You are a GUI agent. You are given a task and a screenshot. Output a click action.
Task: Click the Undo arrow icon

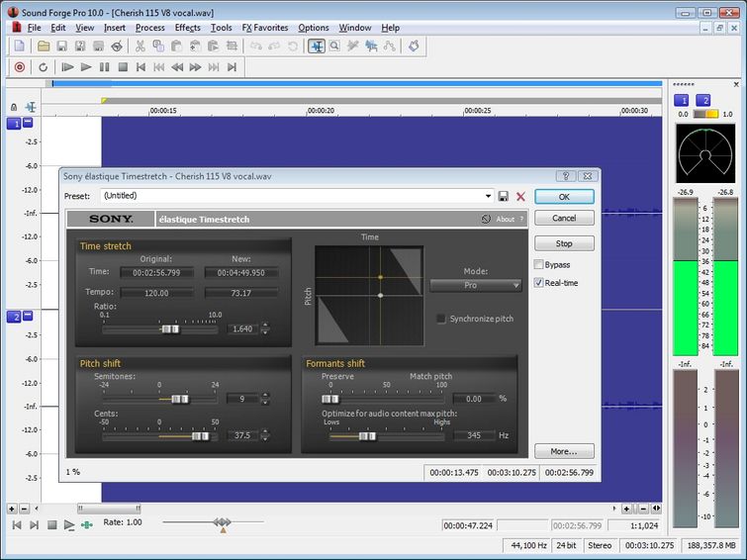point(256,47)
